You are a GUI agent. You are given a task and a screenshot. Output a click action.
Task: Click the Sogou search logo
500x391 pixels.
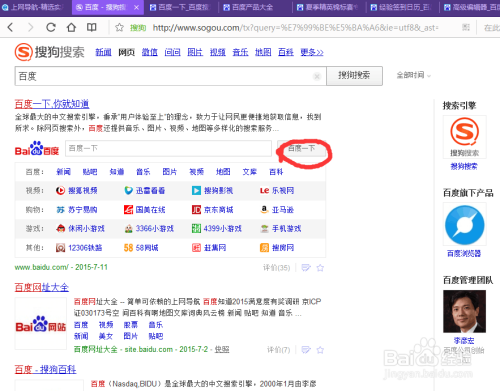point(49,52)
